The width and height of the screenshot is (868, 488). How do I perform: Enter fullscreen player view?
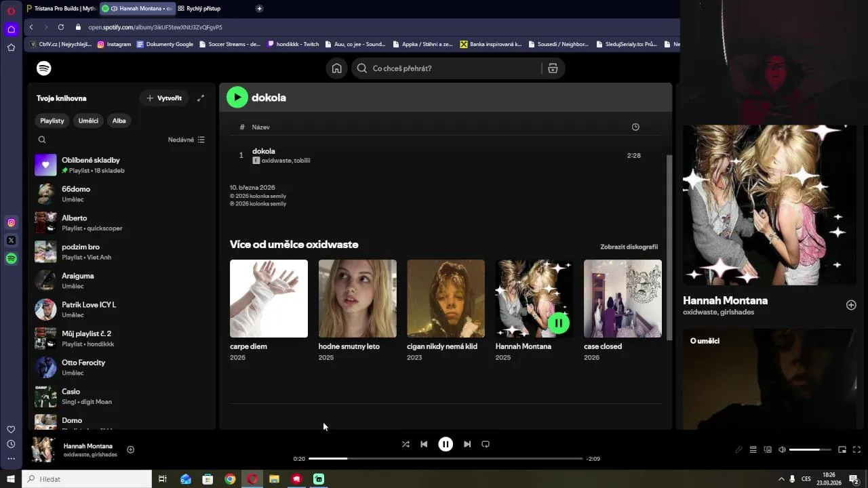pos(856,449)
